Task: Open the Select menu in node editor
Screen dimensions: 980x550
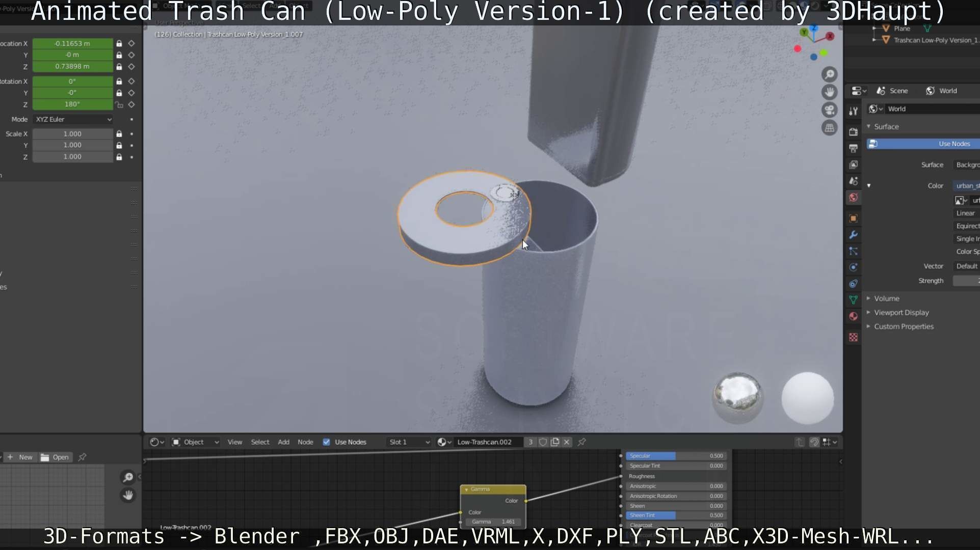Action: [x=260, y=442]
